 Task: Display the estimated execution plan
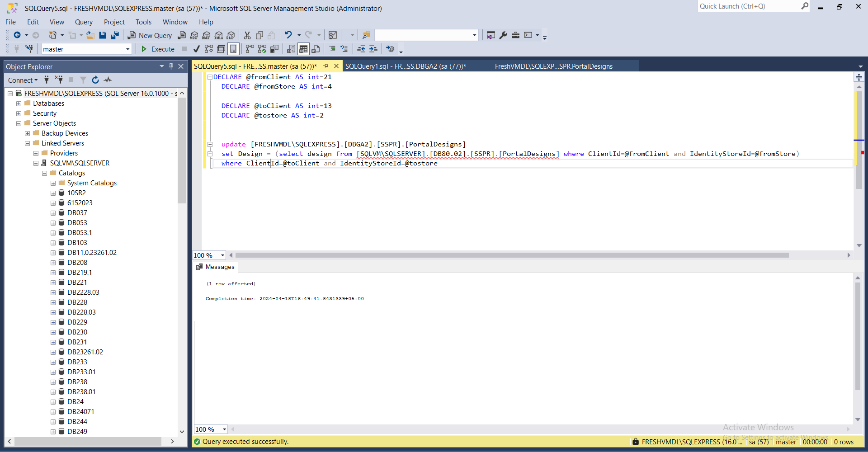click(208, 49)
